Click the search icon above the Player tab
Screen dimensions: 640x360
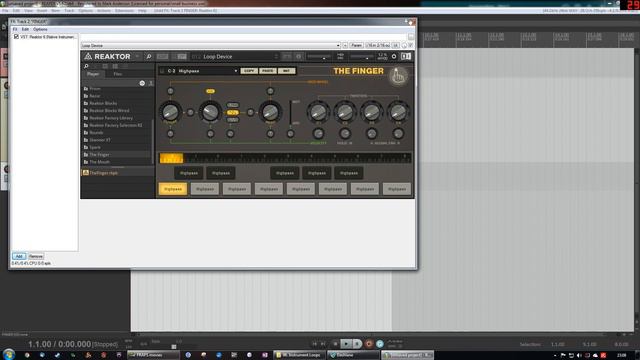tap(87, 66)
